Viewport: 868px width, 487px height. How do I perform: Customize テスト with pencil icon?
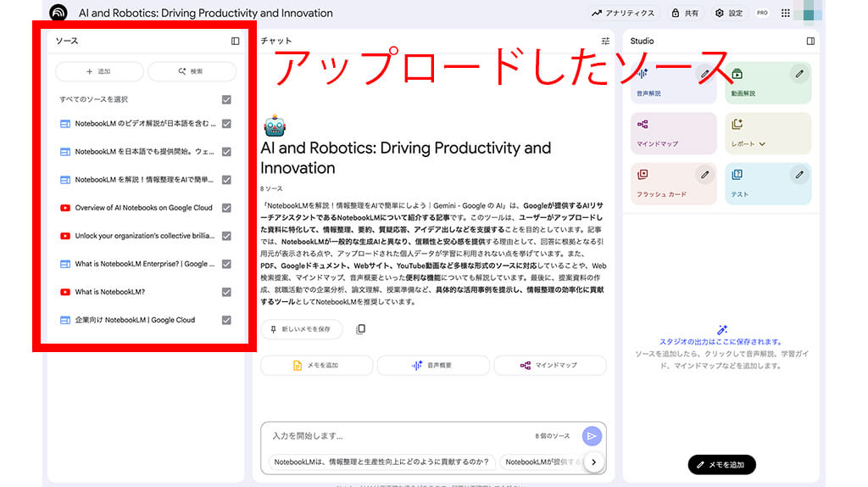tap(799, 175)
